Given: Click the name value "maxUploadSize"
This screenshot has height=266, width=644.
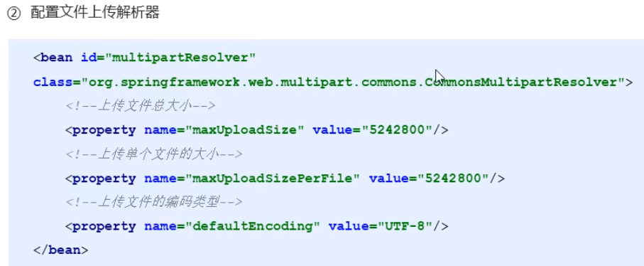Looking at the screenshot, I should tap(245, 130).
